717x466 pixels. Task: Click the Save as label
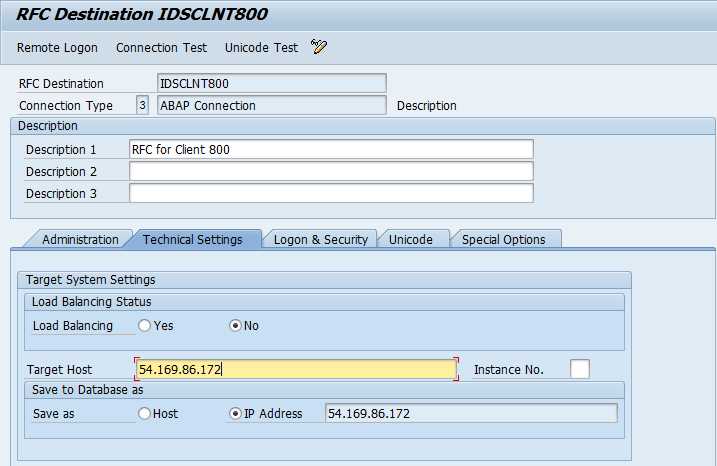click(54, 414)
